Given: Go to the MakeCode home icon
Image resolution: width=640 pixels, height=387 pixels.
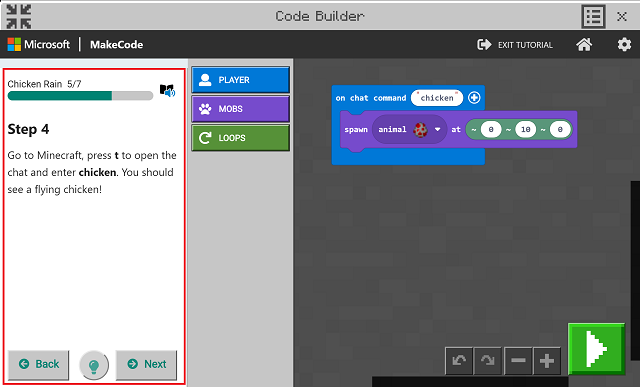Looking at the screenshot, I should point(584,44).
